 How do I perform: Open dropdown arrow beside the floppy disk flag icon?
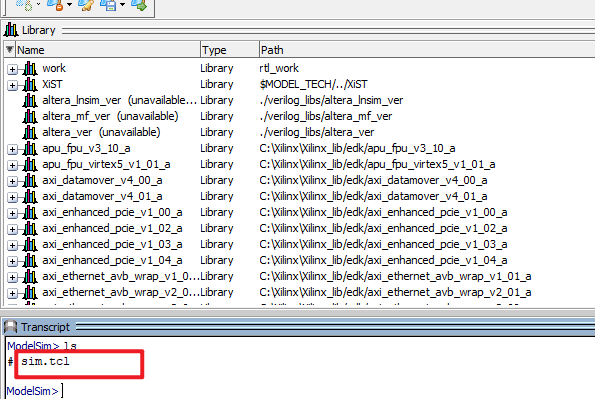pyautogui.click(x=122, y=5)
